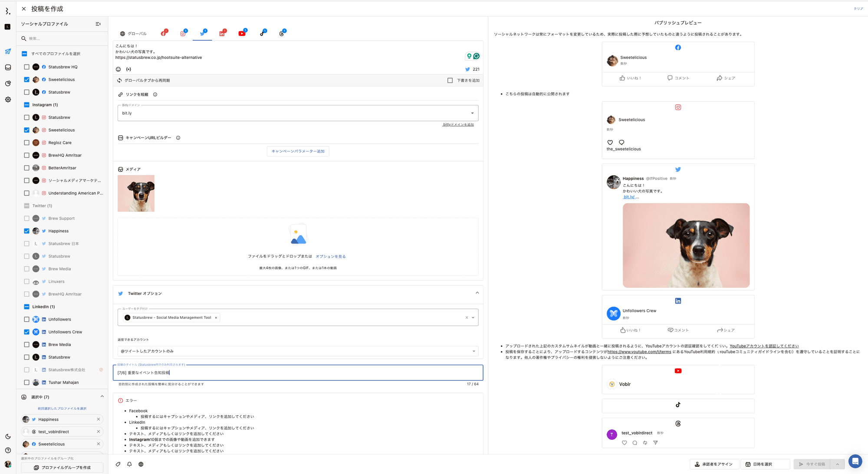Click キャンペーンパラメーター追加 button
Image resolution: width=868 pixels, height=474 pixels.
point(298,151)
